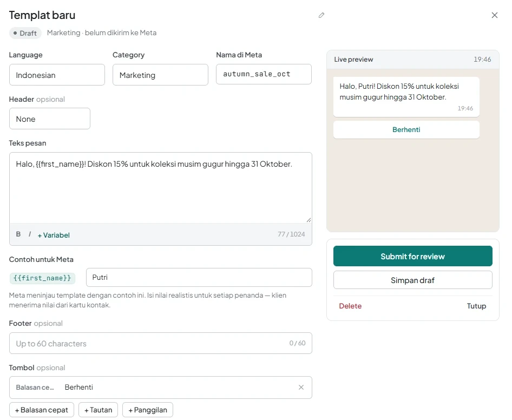Open the Language dropdown showing Indonesian
Viewport: 512px width, 420px height.
[x=57, y=75]
